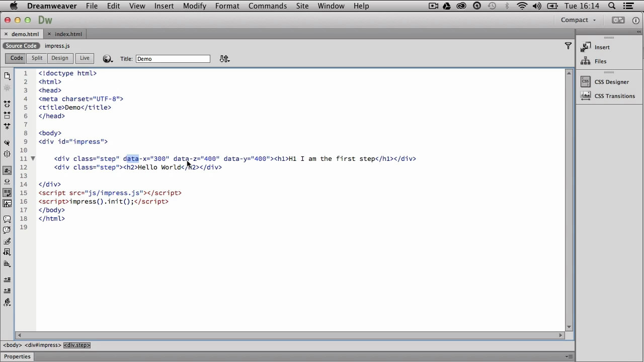
Task: Close the demo.html tab
Action: coord(6,34)
